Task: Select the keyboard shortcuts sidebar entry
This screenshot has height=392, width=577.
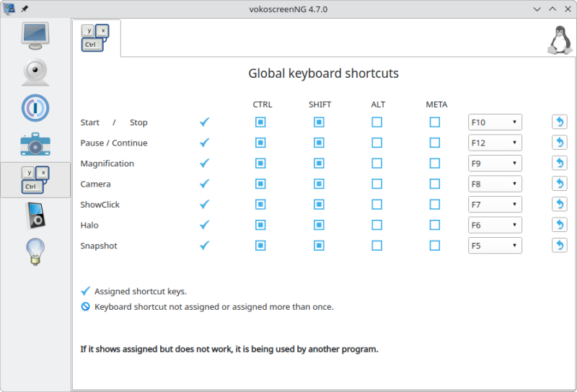Action: coord(35,180)
